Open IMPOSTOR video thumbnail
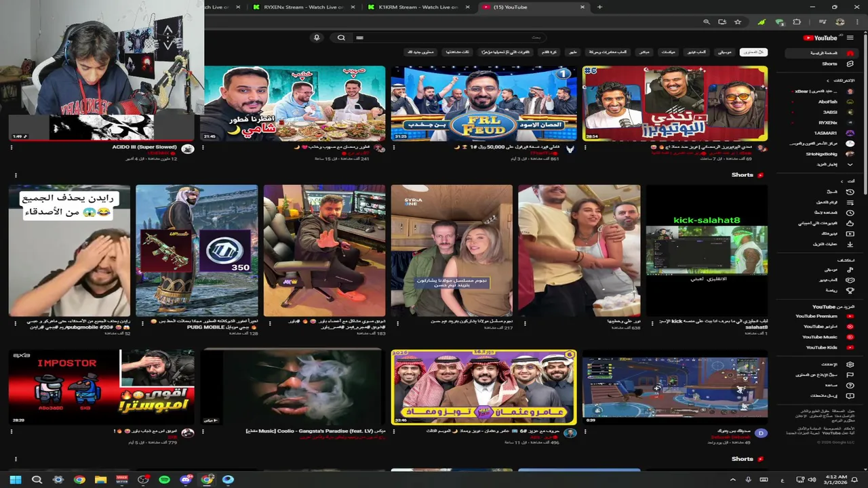 (102, 387)
